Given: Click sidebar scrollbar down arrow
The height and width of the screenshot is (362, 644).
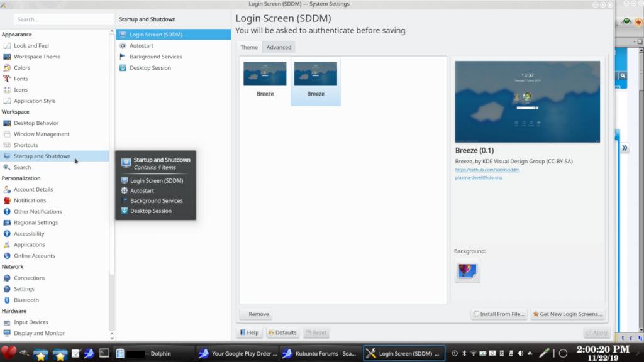Looking at the screenshot, I should tap(112, 336).
